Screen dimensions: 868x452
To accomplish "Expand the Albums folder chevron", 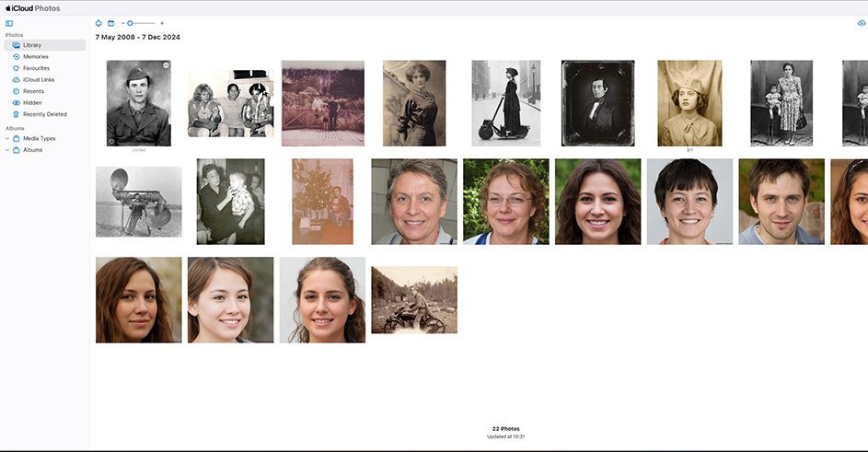I will coord(7,149).
